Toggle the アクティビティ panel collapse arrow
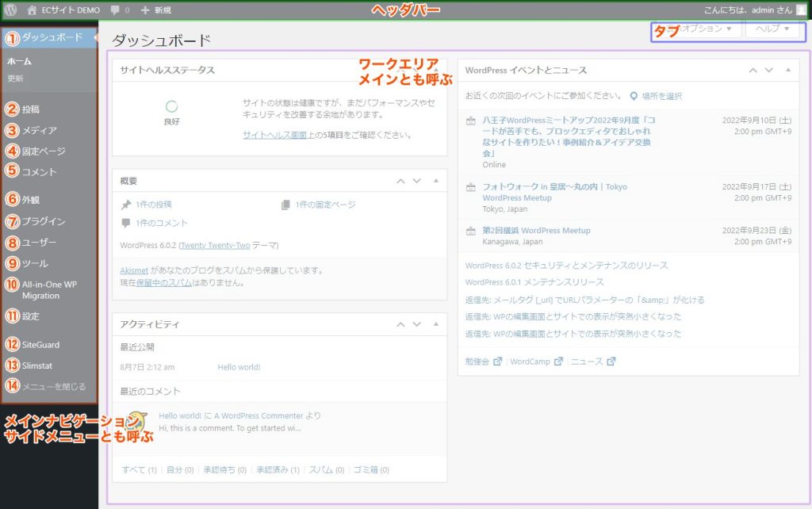Screen dimensions: 812x509 435,324
